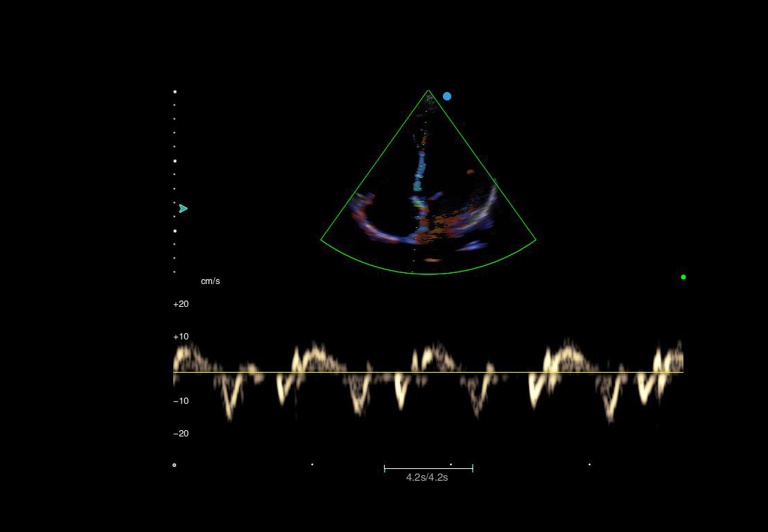This screenshot has height=532, width=768.
Task: Click the green dot beside the Doppler trace
Action: coord(683,277)
